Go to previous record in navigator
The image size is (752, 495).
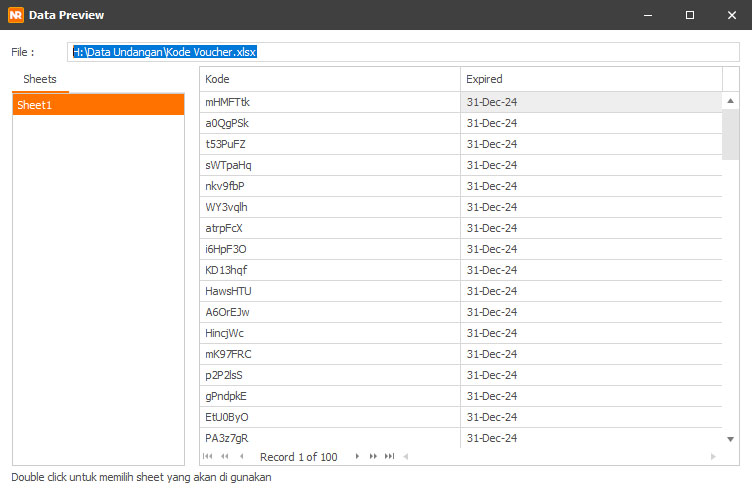click(241, 457)
